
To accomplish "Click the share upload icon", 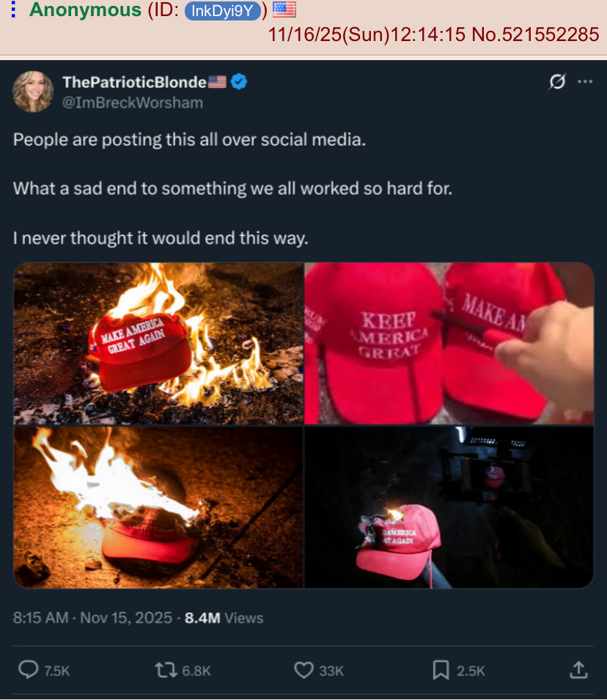I will [x=578, y=670].
